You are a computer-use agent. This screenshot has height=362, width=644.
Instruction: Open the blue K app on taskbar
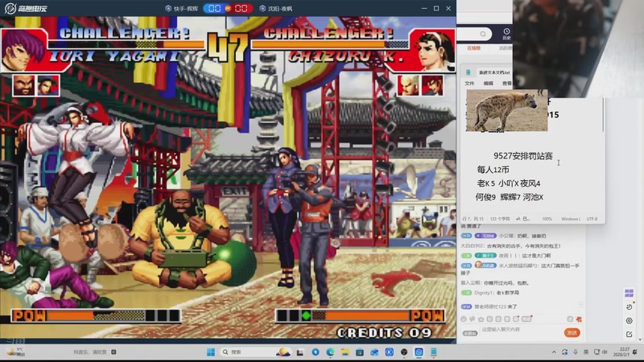coord(390,352)
